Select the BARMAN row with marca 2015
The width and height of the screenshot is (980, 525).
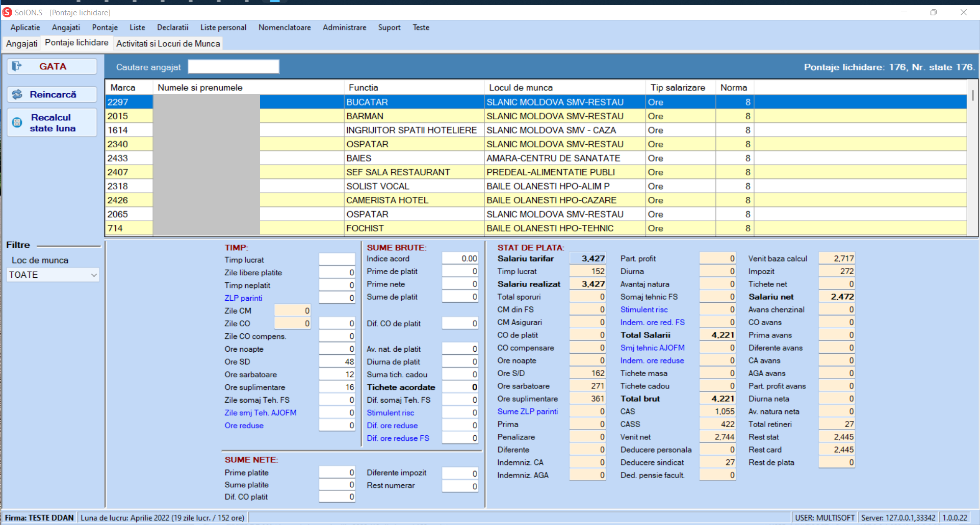[365, 116]
